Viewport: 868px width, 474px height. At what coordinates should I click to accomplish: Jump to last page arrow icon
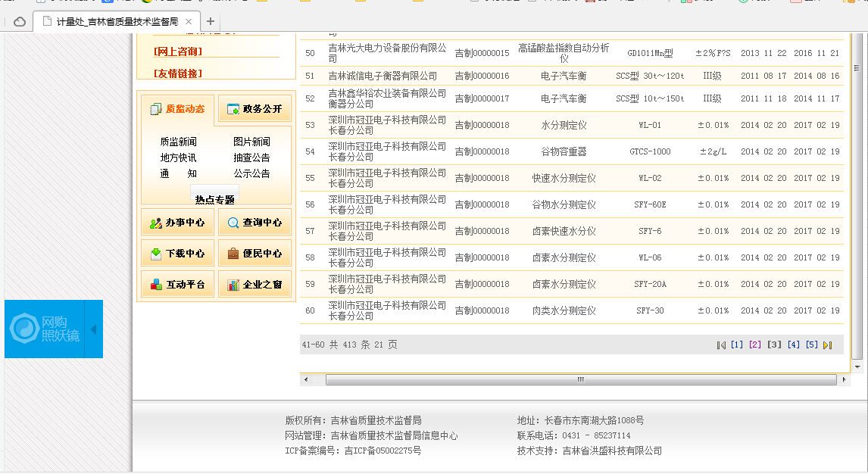click(828, 345)
